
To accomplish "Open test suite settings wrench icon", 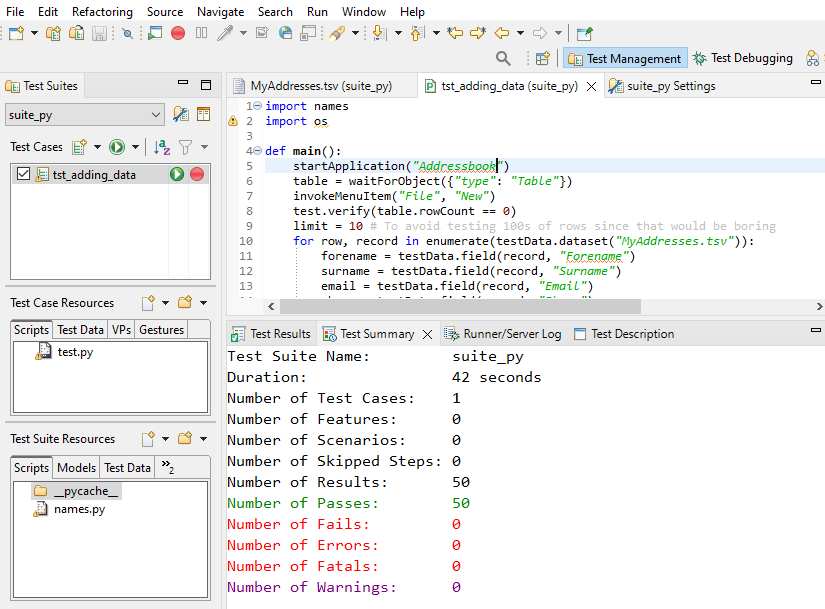I will 181,115.
